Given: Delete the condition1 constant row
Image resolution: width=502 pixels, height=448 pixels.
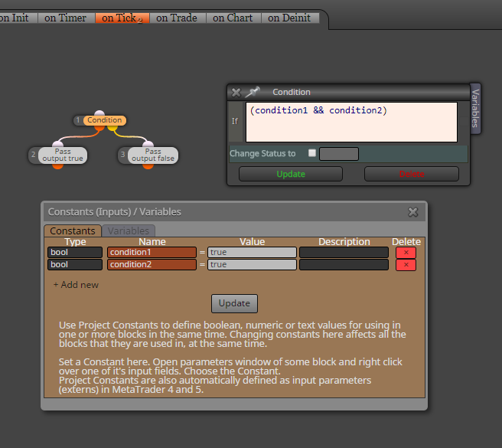Looking at the screenshot, I should 406,253.
